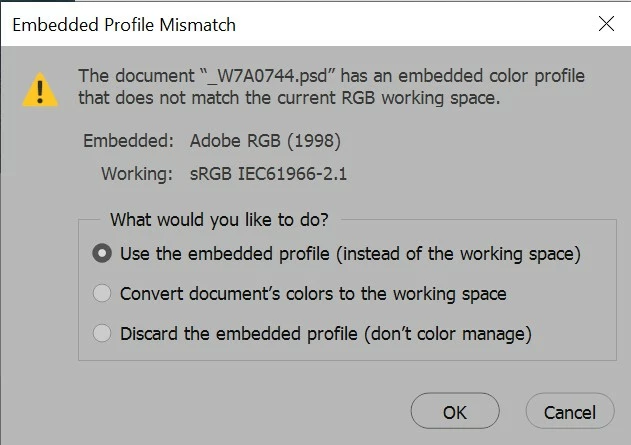Image resolution: width=631 pixels, height=445 pixels.
Task: Choose the 'Convert document's colors' radio button
Action: coord(102,294)
